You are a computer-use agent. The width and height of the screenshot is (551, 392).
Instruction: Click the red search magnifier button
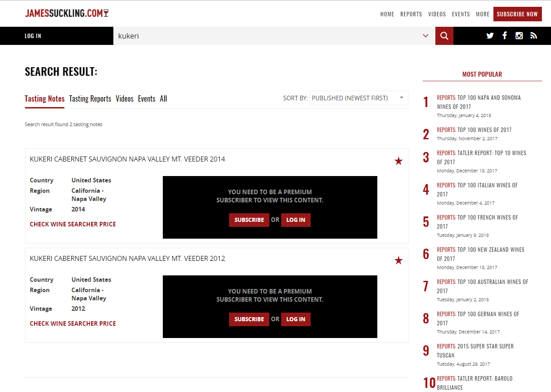444,36
